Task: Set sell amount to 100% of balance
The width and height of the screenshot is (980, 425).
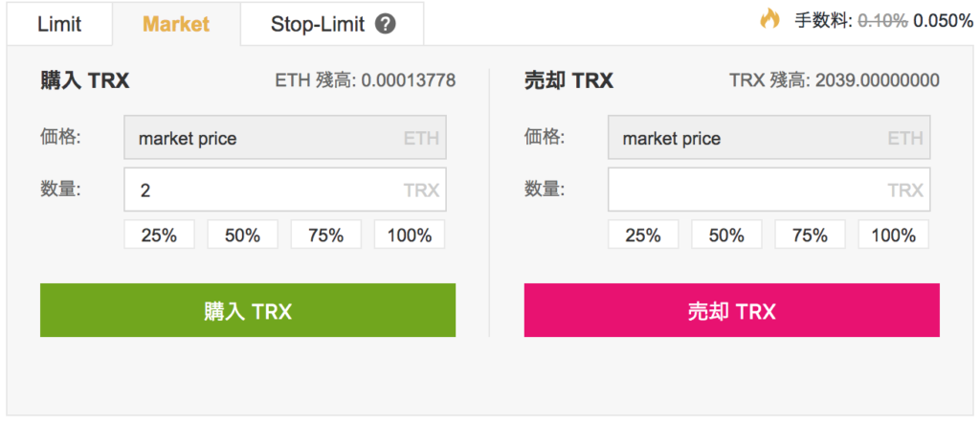Action: coord(894,235)
